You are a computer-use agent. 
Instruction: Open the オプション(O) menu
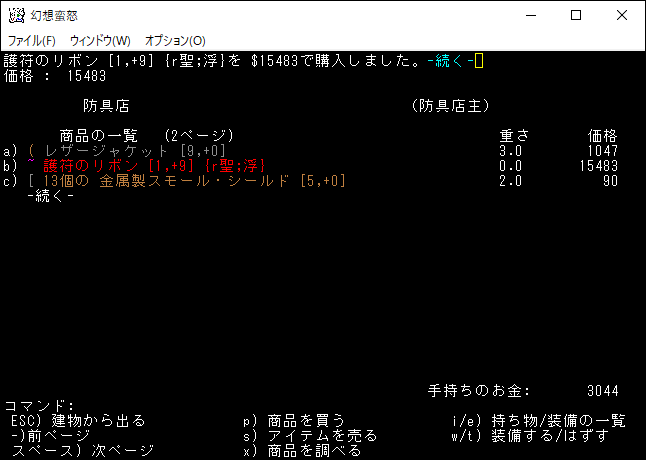175,41
